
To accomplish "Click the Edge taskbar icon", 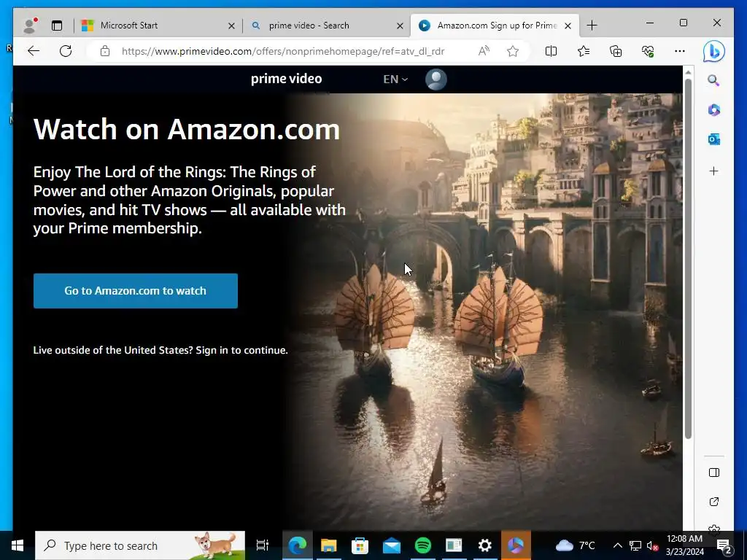I will point(298,545).
